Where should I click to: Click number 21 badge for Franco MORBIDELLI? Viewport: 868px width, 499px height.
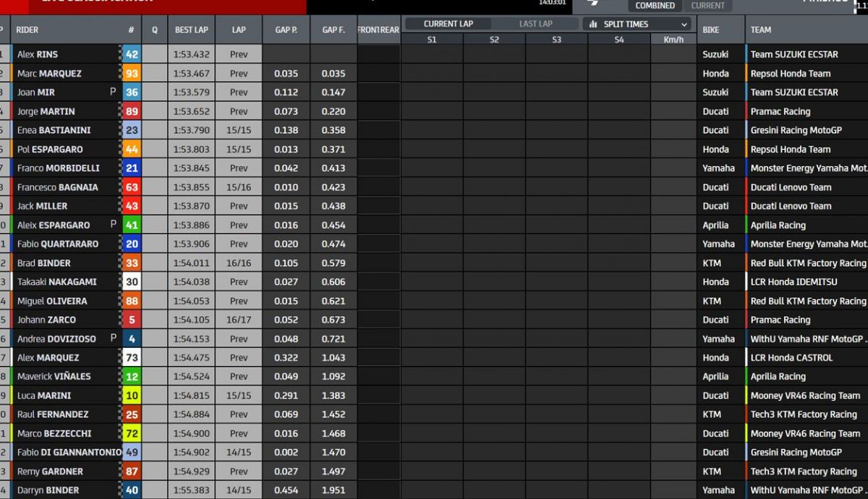point(132,168)
